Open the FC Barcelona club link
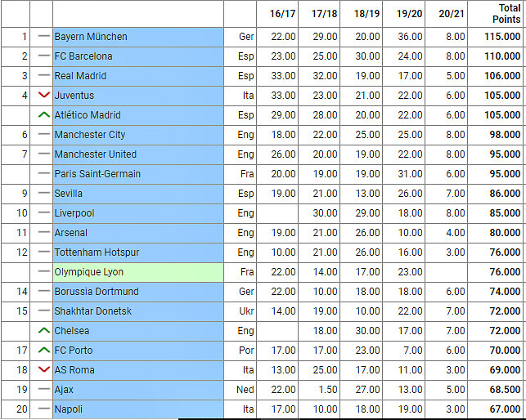526x420 pixels. tap(83, 56)
